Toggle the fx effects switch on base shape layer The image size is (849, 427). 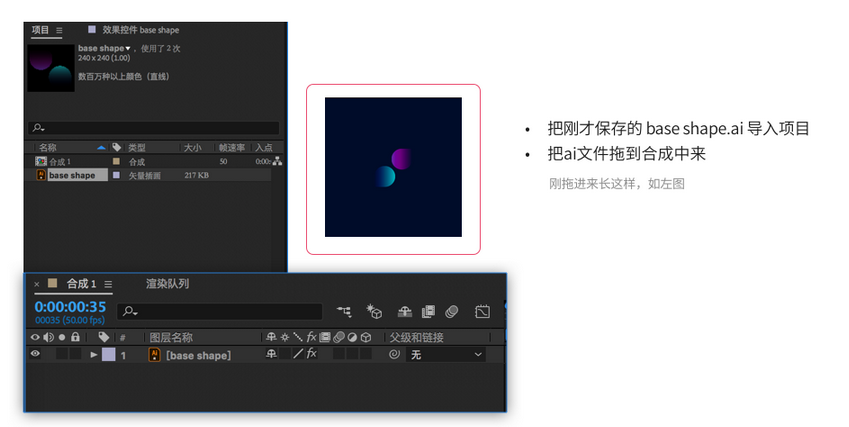tap(311, 354)
